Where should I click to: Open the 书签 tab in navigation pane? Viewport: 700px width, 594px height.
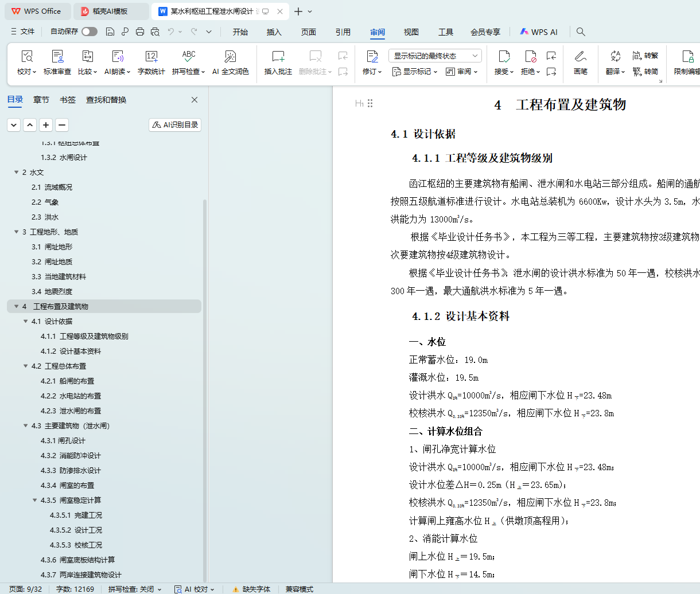[68, 100]
